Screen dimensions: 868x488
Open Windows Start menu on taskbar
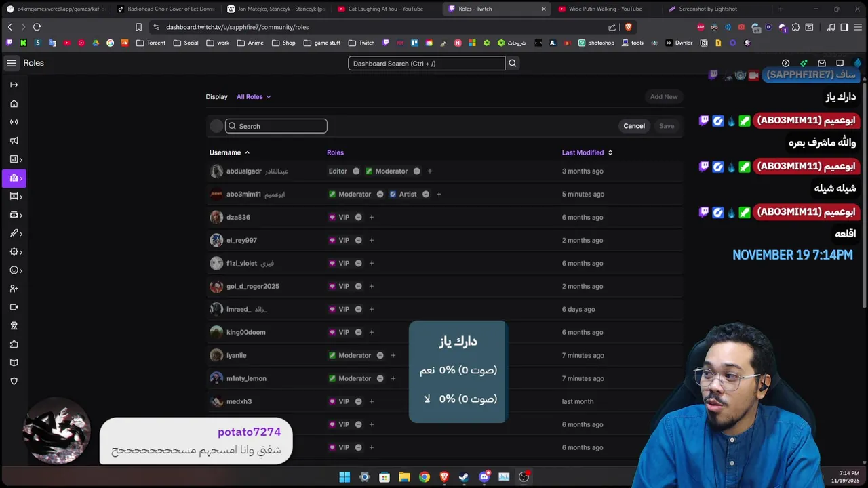pos(344,477)
